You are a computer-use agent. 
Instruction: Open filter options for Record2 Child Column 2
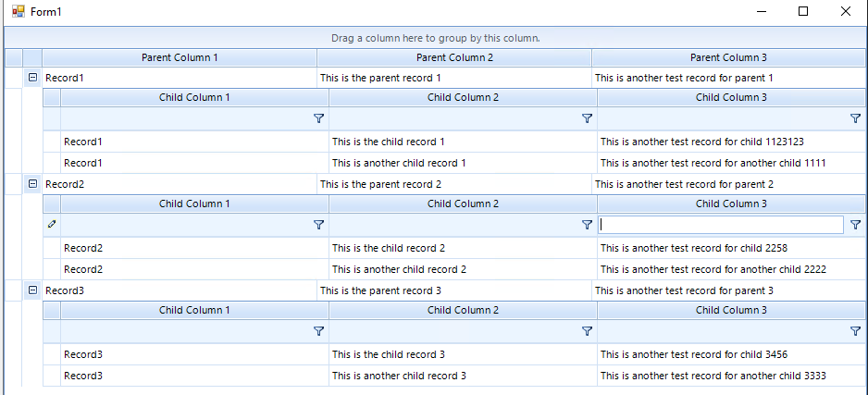coord(587,225)
